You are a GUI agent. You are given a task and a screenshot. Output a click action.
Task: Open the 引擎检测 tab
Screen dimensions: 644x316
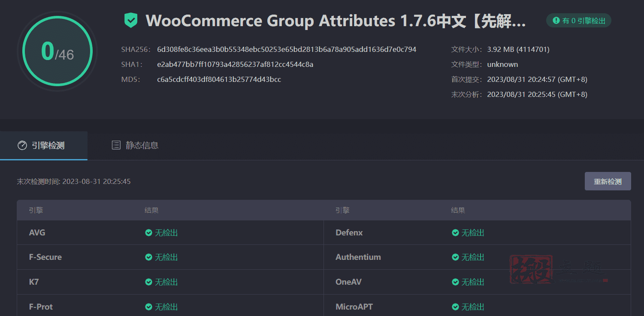[x=44, y=145]
